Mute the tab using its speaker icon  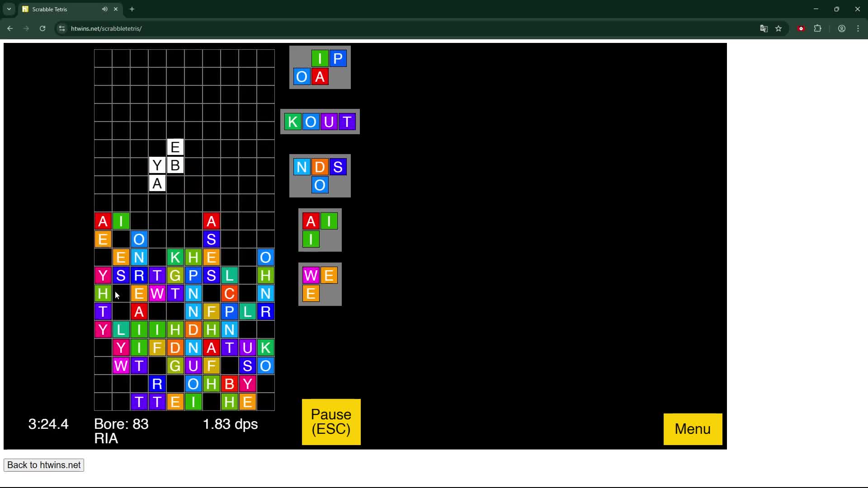click(105, 9)
